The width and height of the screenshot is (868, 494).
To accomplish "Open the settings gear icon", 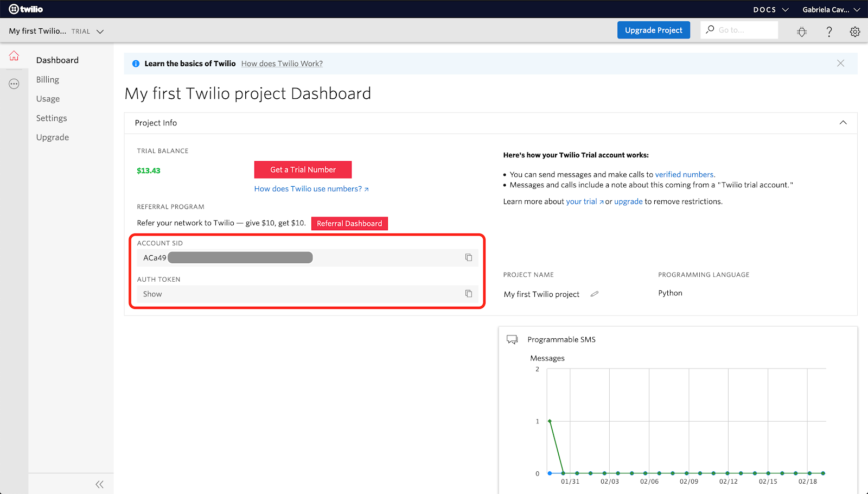I will pos(855,31).
